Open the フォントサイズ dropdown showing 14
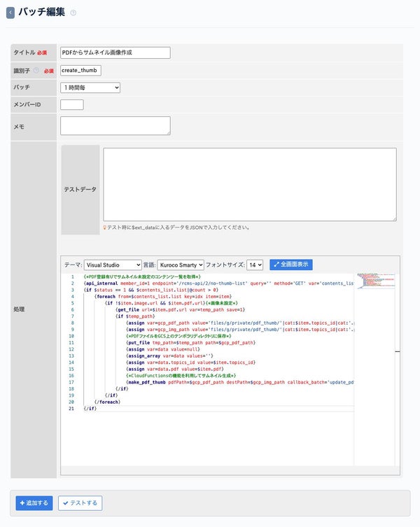420x527 pixels. (255, 265)
